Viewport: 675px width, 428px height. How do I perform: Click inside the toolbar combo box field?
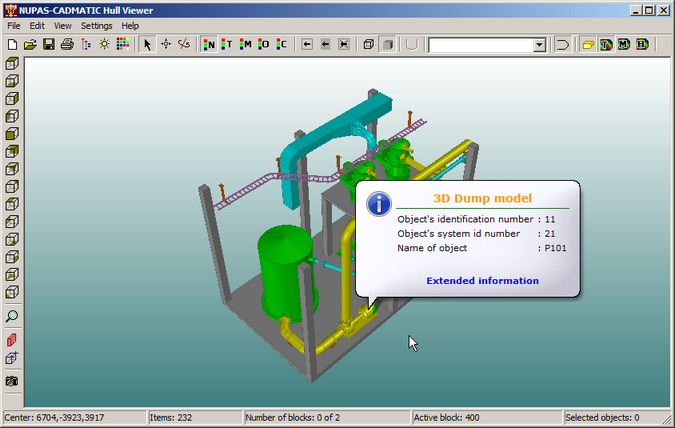click(481, 45)
